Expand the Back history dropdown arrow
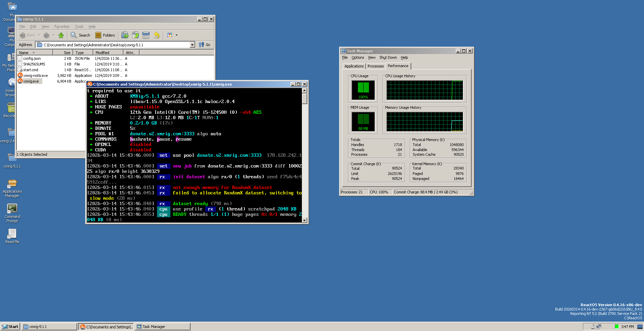644x331 pixels. tap(39, 35)
